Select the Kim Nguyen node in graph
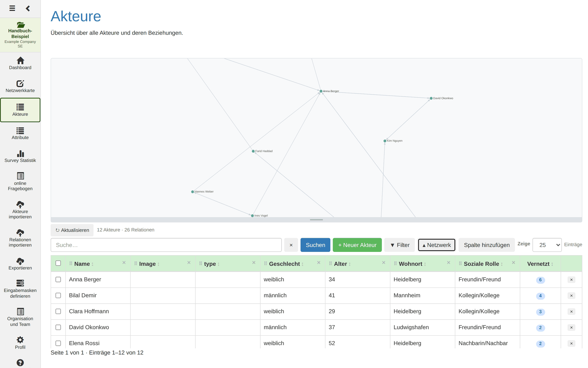Image resolution: width=588 pixels, height=368 pixels. point(385,141)
